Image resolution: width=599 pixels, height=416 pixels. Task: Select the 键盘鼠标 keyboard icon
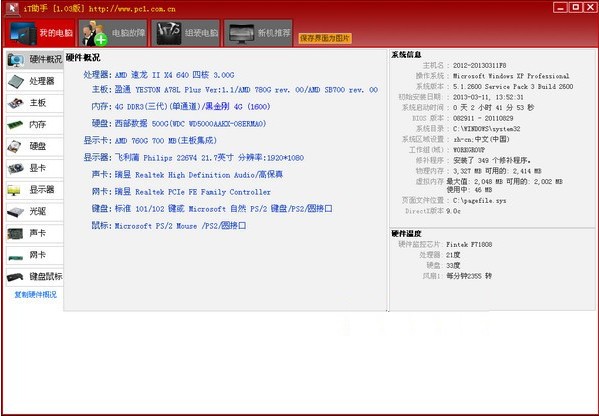tap(16, 277)
